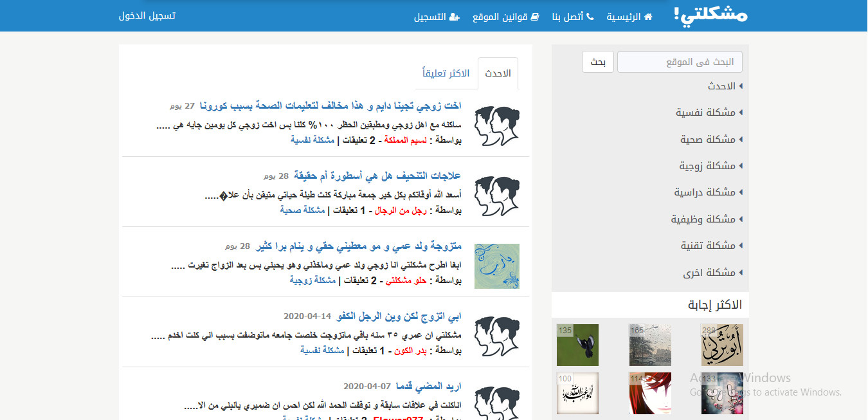Open post متزوجة ولد عمي

pos(359,246)
